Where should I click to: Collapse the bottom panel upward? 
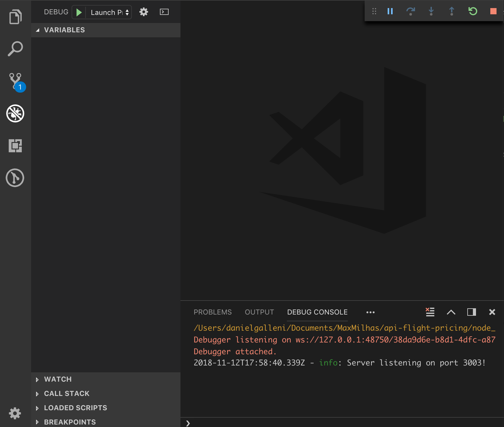point(451,312)
